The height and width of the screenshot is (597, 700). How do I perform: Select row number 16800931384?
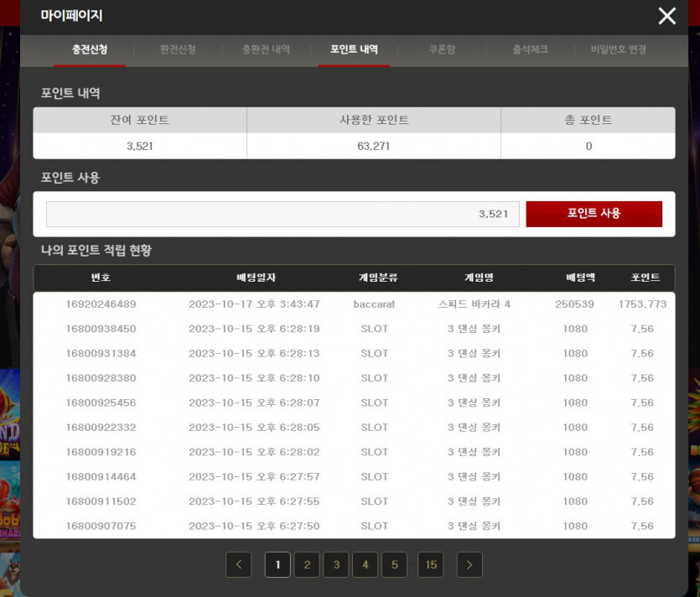pyautogui.click(x=101, y=353)
